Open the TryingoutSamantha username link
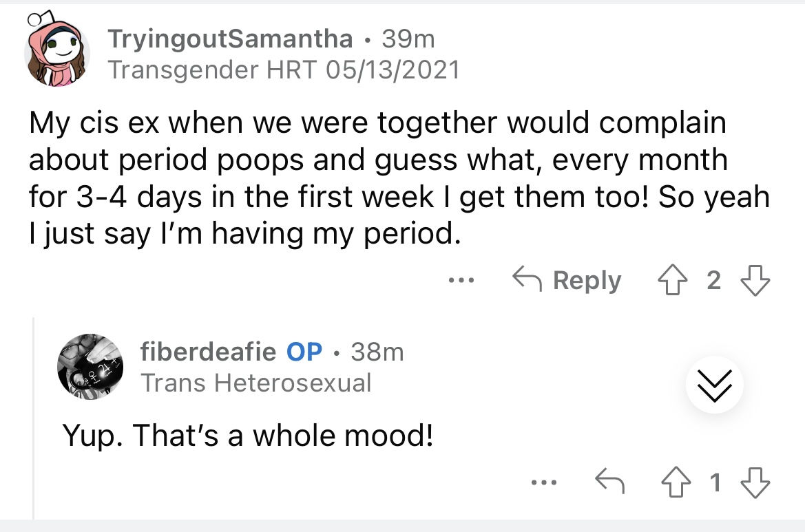805x532 pixels. pos(230,39)
